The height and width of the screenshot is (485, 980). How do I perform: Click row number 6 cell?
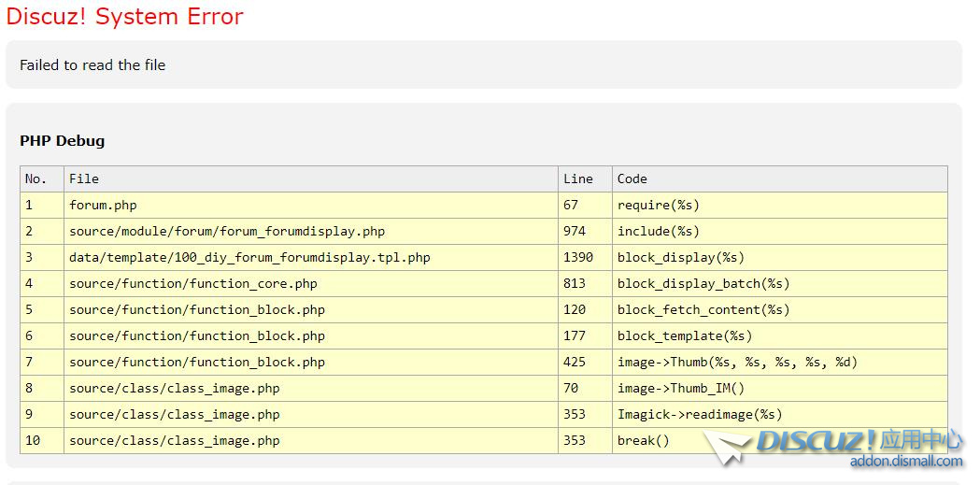(x=42, y=336)
